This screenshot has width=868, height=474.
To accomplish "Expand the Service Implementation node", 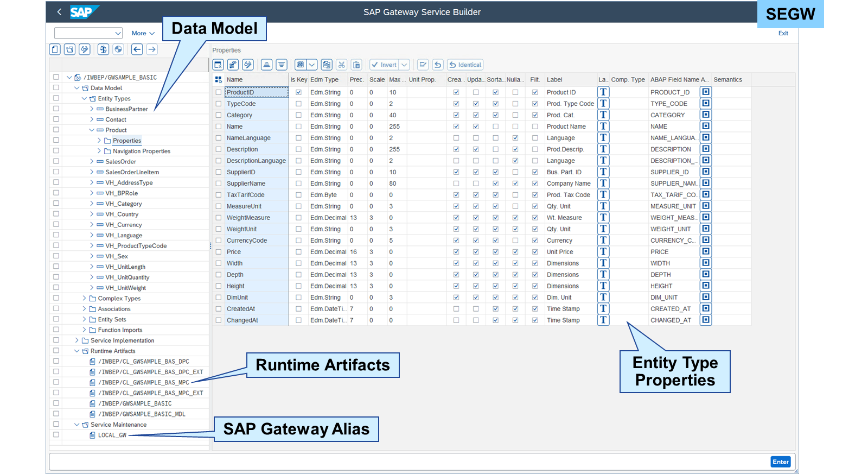I will 76,340.
